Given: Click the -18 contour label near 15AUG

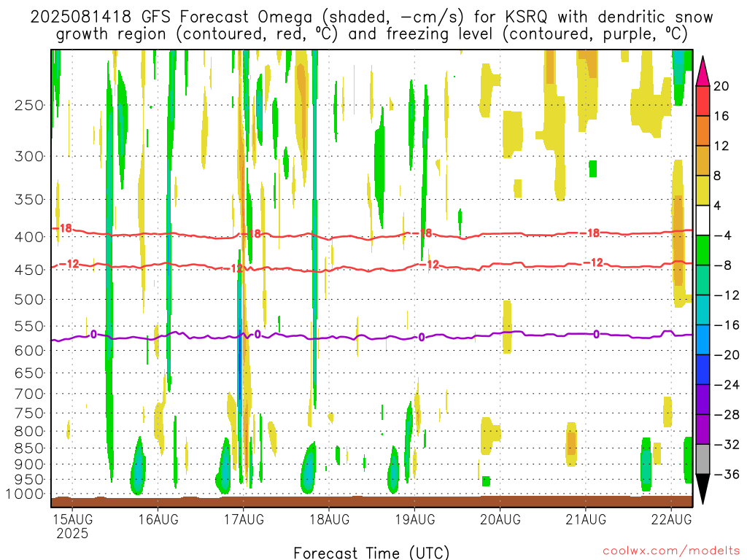Looking at the screenshot, I should [63, 228].
